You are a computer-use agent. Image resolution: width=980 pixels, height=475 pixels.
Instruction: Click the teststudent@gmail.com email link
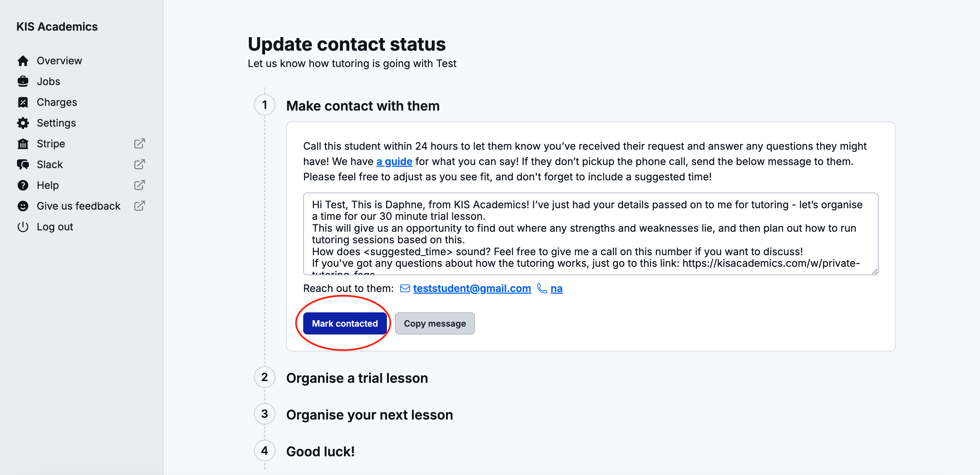472,289
